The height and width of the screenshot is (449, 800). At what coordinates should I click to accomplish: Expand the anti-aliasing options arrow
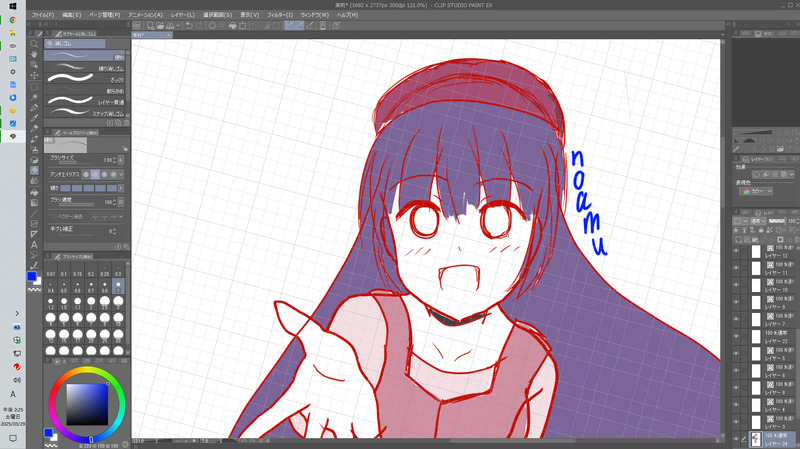tap(121, 174)
